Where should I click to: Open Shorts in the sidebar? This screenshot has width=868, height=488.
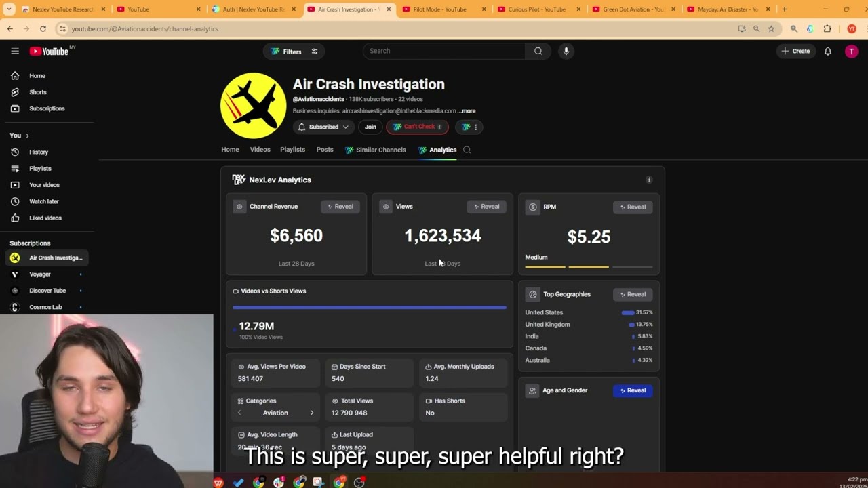click(47, 92)
